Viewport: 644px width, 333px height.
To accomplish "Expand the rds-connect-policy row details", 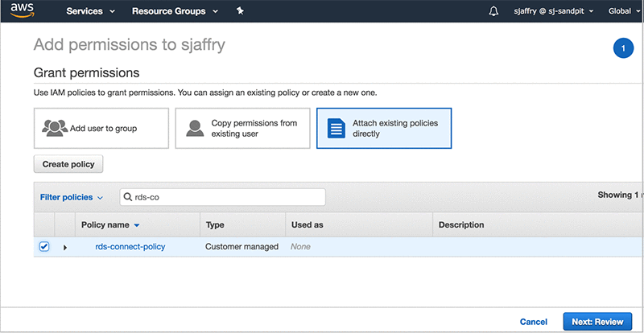I will 65,247.
